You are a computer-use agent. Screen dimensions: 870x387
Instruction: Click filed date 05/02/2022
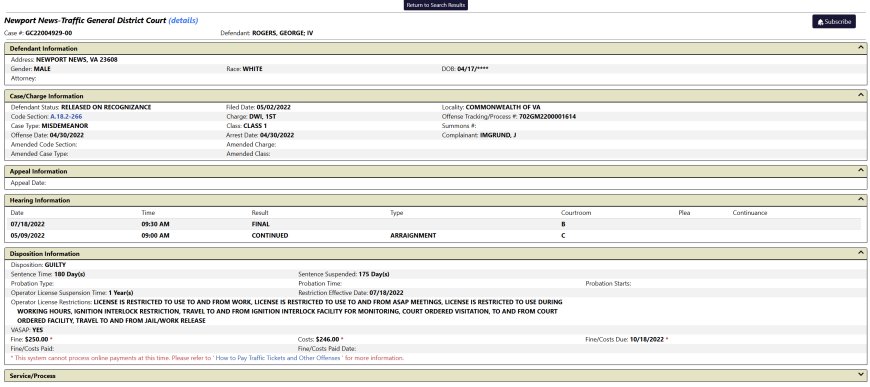click(273, 107)
